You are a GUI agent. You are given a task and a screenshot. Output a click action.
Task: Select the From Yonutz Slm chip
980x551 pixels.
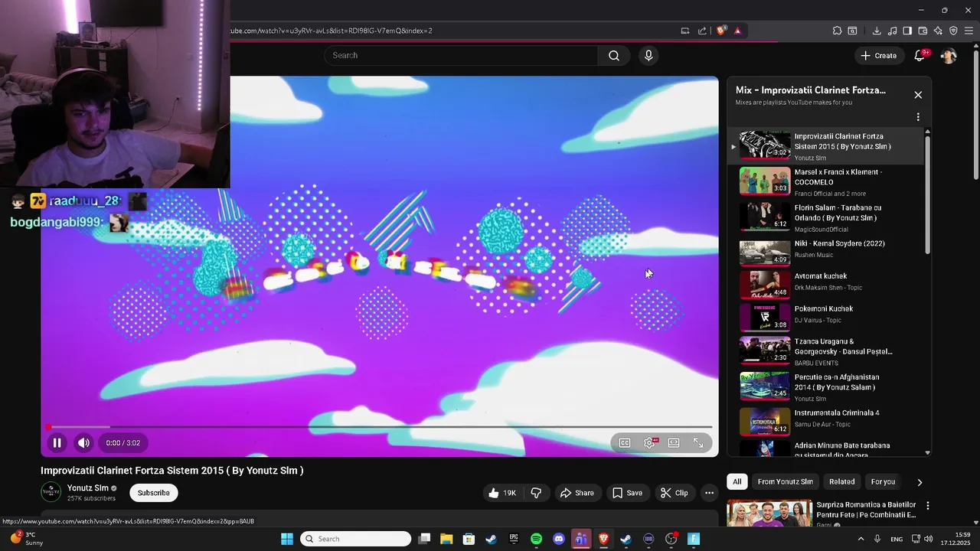point(785,481)
